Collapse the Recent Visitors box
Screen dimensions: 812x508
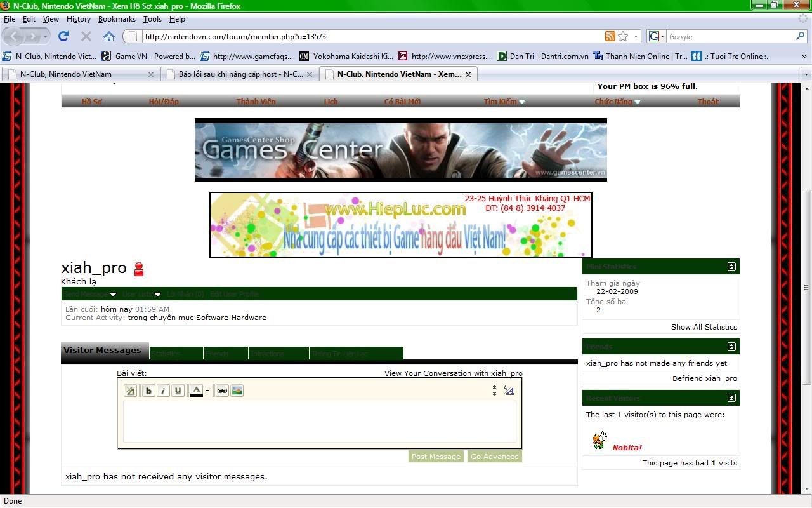pyautogui.click(x=731, y=398)
